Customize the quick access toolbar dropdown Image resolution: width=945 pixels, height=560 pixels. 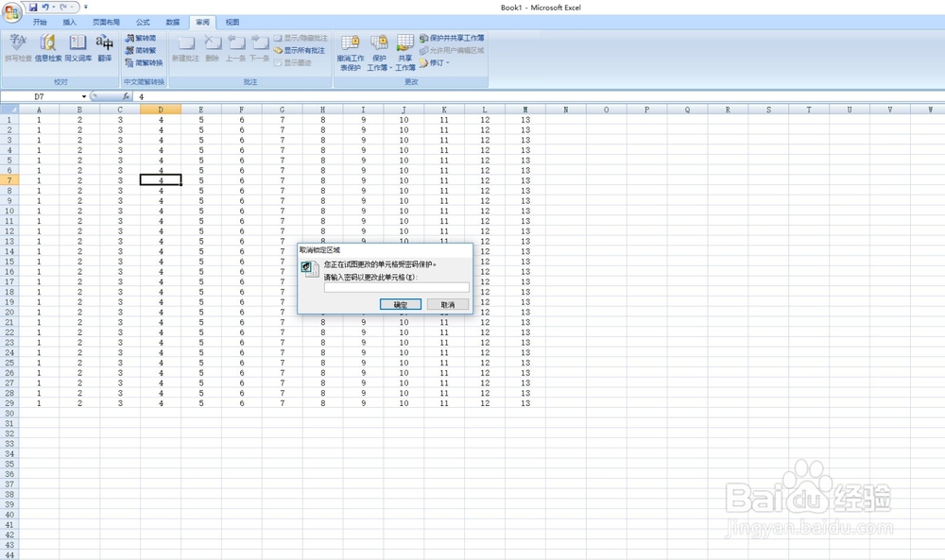(86, 8)
